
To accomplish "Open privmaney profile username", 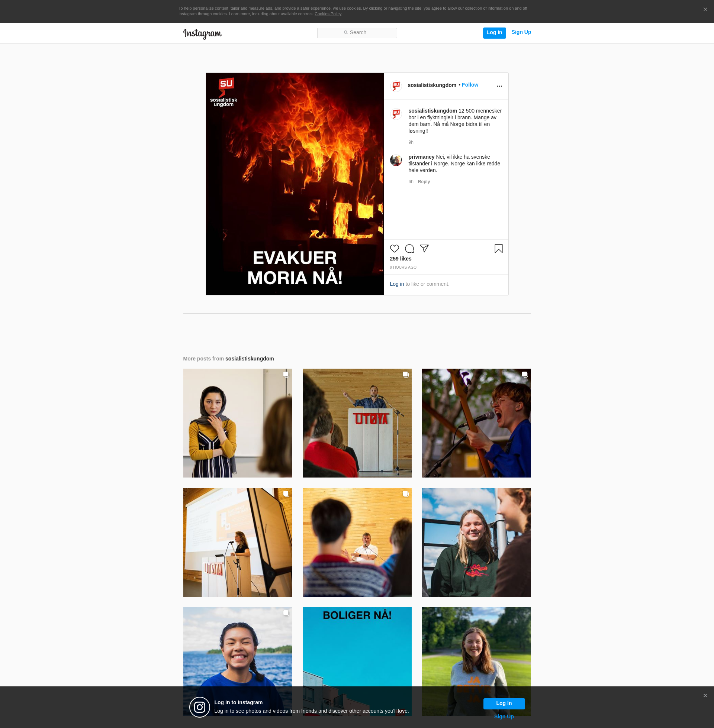I will (421, 157).
